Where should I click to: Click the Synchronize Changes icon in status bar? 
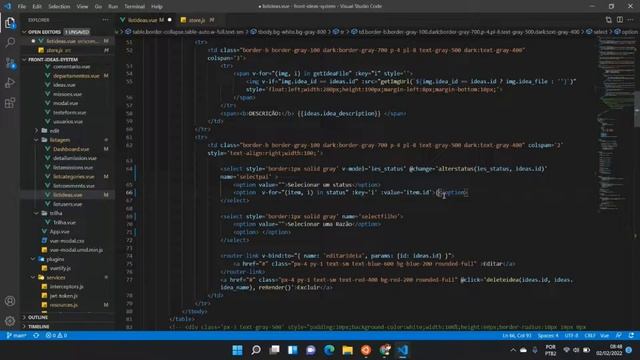36,336
